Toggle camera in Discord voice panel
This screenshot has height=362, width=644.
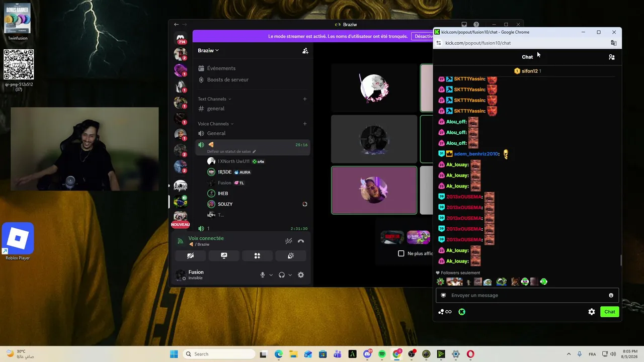click(190, 256)
